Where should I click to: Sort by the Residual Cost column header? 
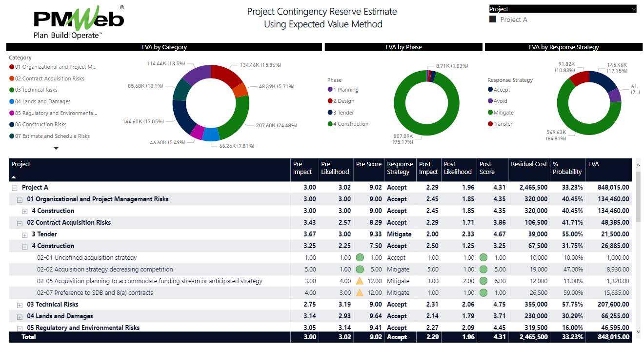528,164
